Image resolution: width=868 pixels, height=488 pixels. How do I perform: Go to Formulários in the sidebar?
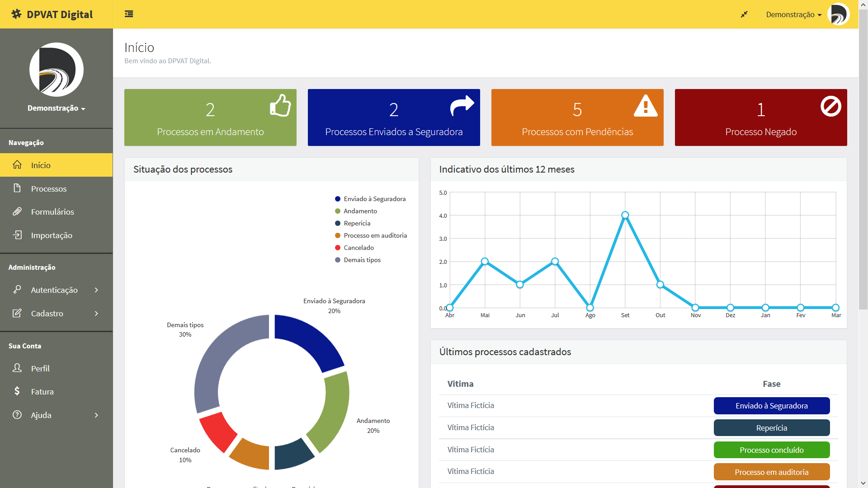point(52,212)
